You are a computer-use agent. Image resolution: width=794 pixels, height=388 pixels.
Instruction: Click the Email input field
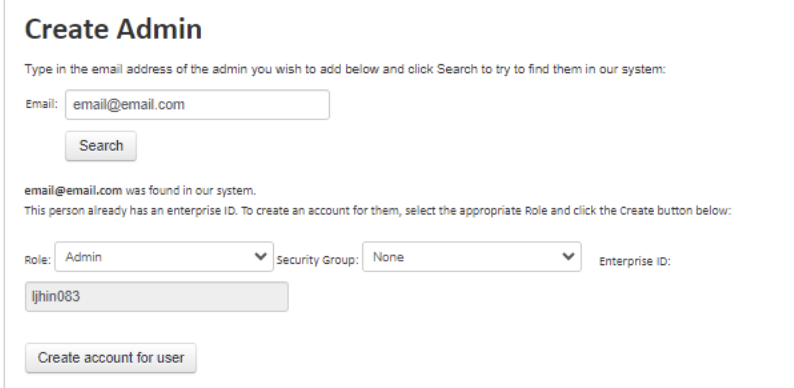point(197,105)
